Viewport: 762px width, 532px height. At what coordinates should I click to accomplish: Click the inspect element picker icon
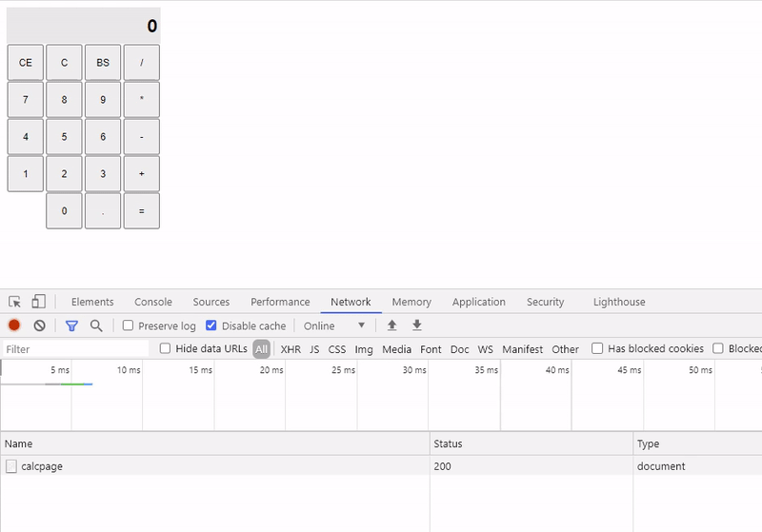[14, 302]
